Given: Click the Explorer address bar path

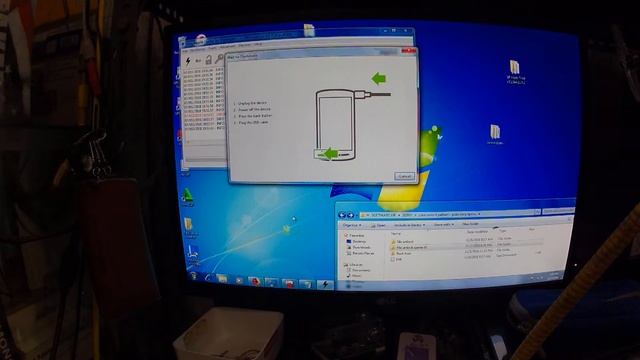Looking at the screenshot, I should point(449,214).
